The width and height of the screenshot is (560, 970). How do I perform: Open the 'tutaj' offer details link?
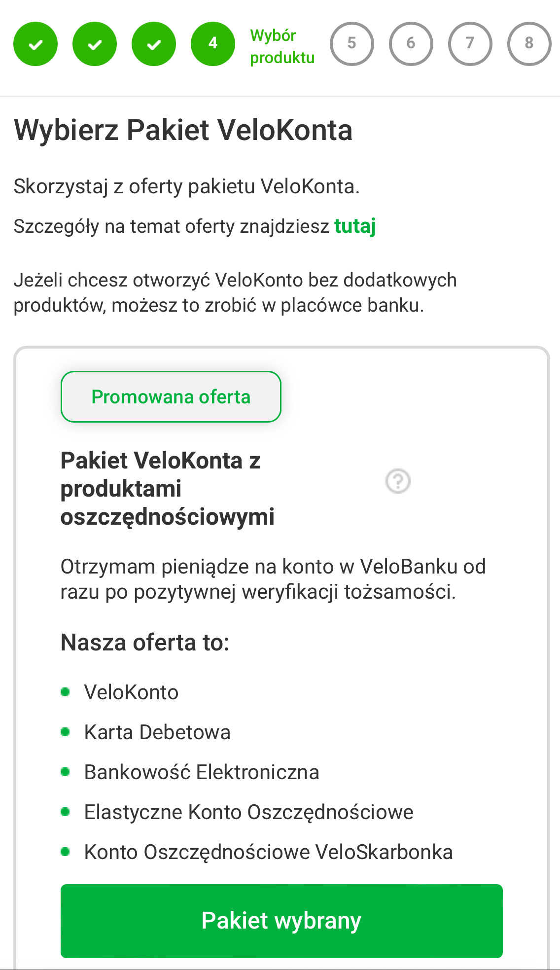coord(355,226)
